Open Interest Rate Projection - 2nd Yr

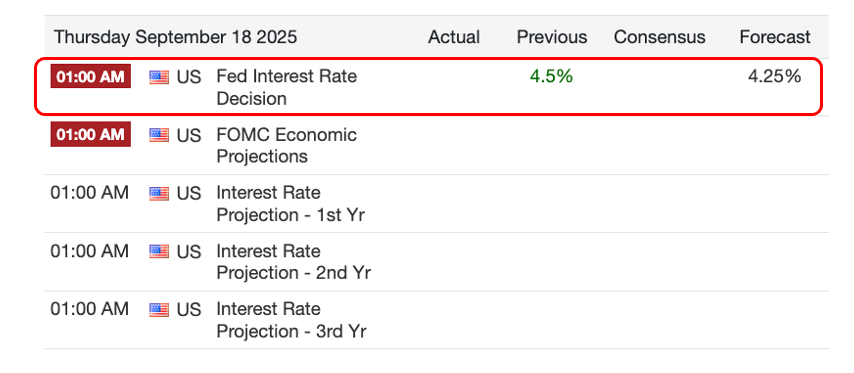tap(294, 262)
